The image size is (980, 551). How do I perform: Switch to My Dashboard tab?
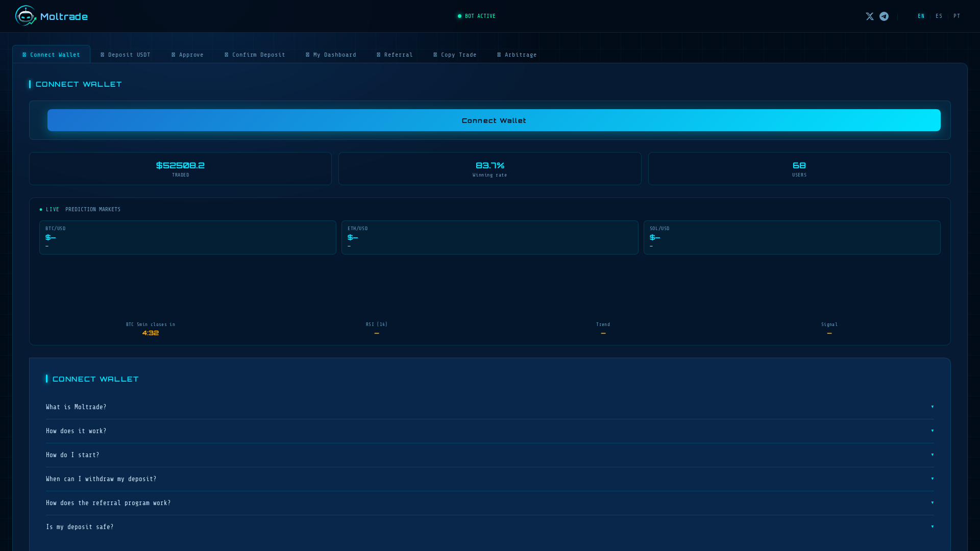(331, 55)
